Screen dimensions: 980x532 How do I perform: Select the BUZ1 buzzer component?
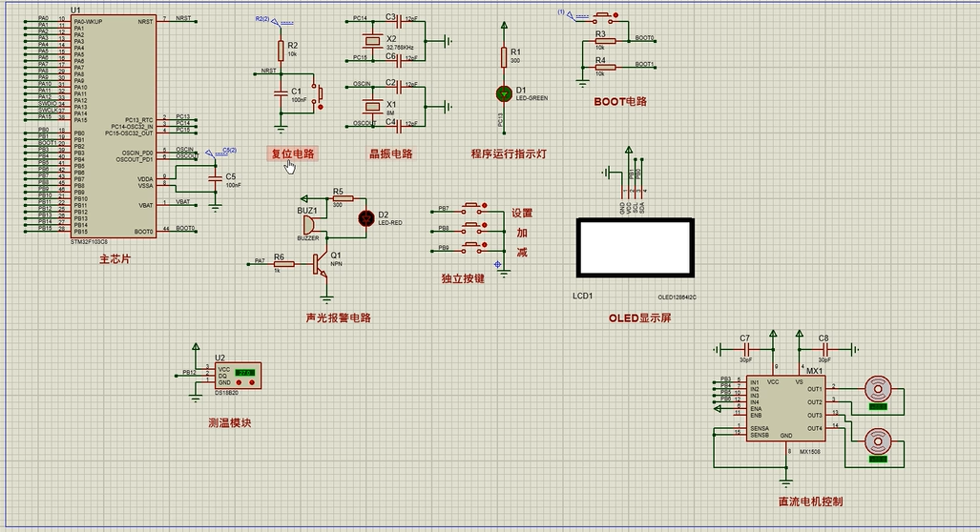[309, 225]
